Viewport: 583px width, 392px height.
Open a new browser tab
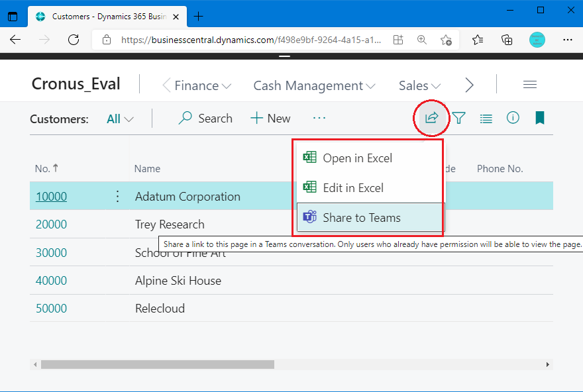click(199, 17)
